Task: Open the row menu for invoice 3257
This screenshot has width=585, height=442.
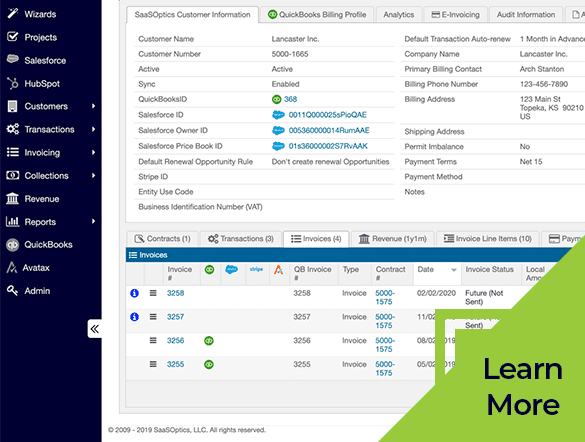Action: [153, 317]
